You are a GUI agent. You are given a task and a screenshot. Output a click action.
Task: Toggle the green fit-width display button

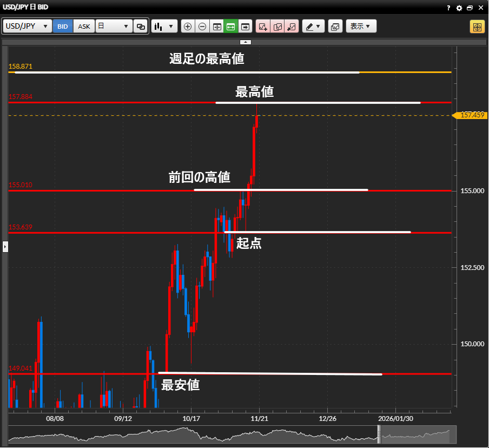(231, 27)
